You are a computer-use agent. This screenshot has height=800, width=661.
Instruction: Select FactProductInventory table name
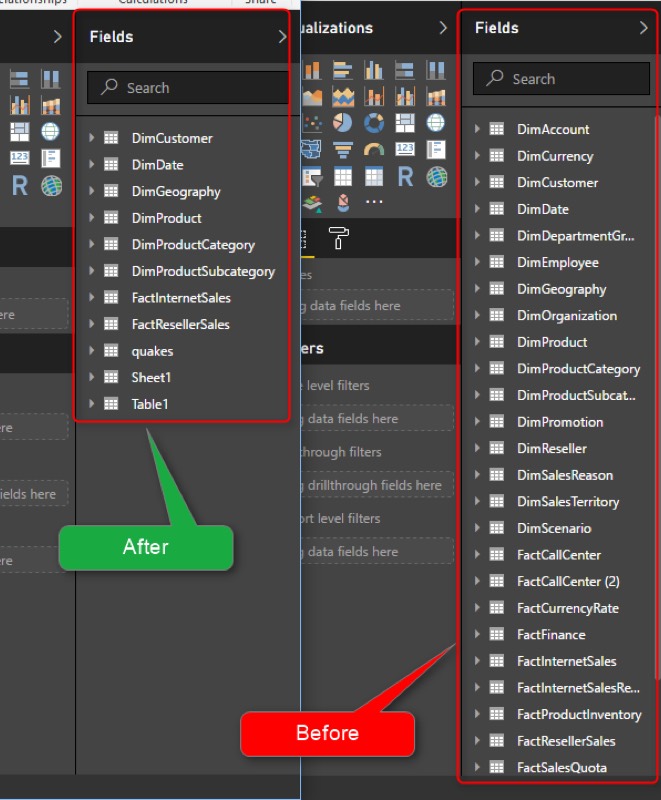pyautogui.click(x=579, y=715)
